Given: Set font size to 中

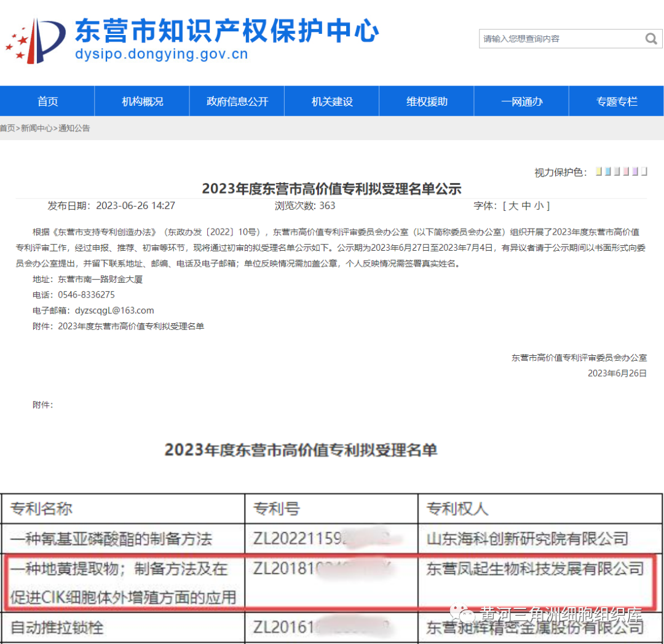Looking at the screenshot, I should 526,206.
